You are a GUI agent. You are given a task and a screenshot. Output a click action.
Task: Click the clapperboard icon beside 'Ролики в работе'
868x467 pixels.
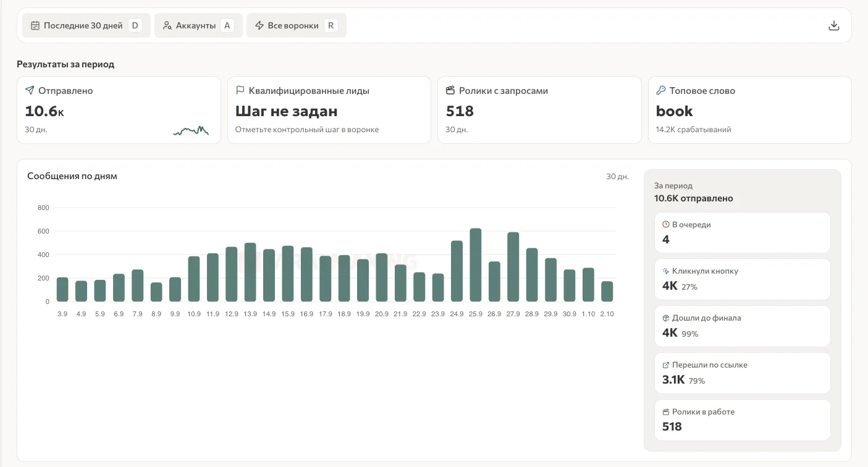(x=666, y=411)
